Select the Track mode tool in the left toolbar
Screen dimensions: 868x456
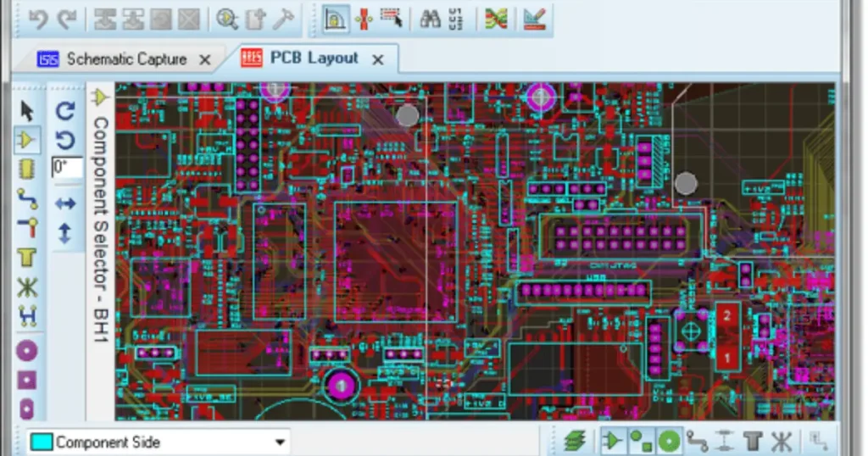(26, 198)
